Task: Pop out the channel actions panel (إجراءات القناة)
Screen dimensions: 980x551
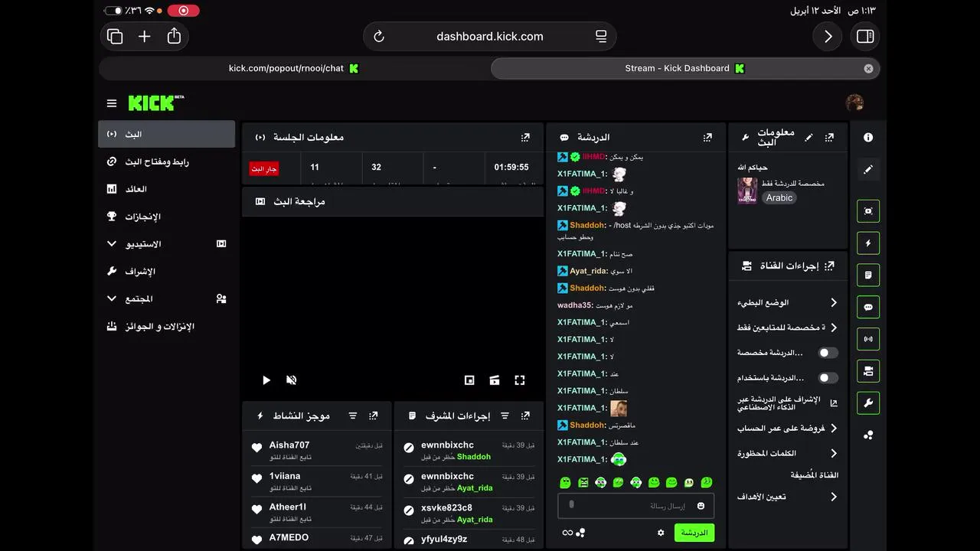Action: (x=829, y=266)
